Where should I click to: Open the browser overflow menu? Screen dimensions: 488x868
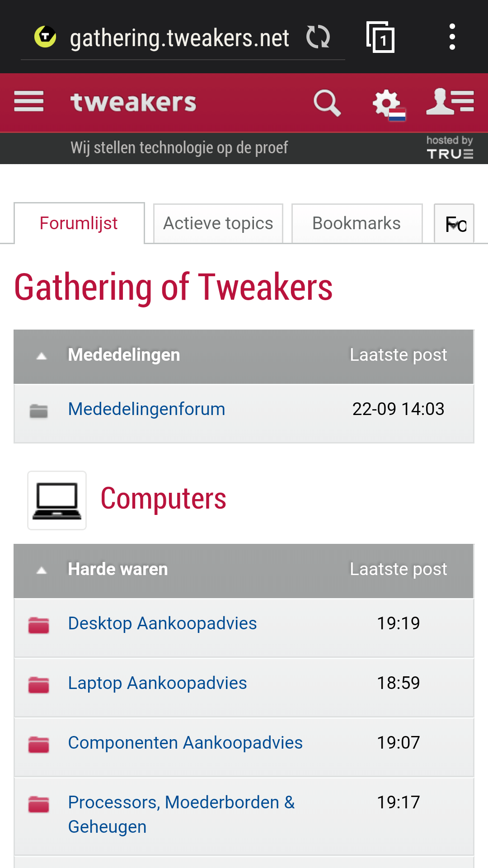(x=452, y=37)
